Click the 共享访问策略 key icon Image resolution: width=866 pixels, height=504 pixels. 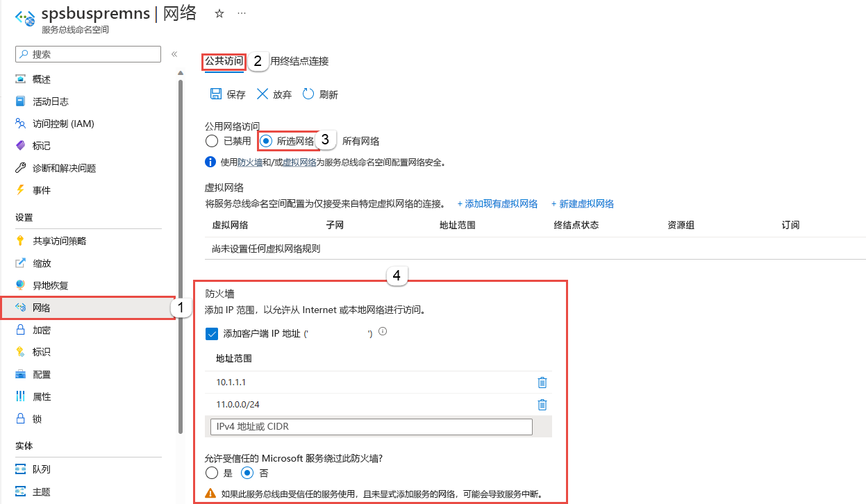[20, 241]
